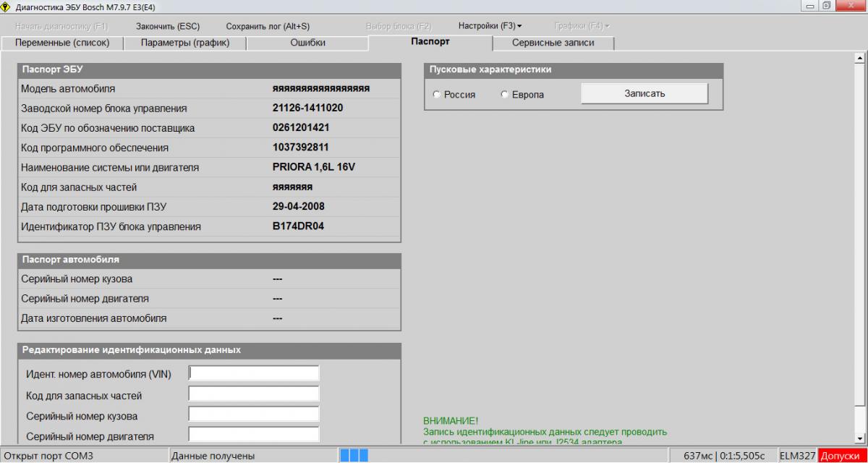Select the Россия radio button
This screenshot has height=463, width=868.
tap(436, 95)
